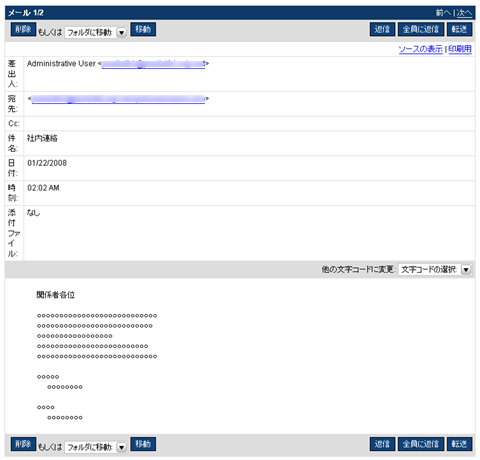Click the bottom 全員に返信 button
The height and width of the screenshot is (460, 480).
click(x=421, y=444)
